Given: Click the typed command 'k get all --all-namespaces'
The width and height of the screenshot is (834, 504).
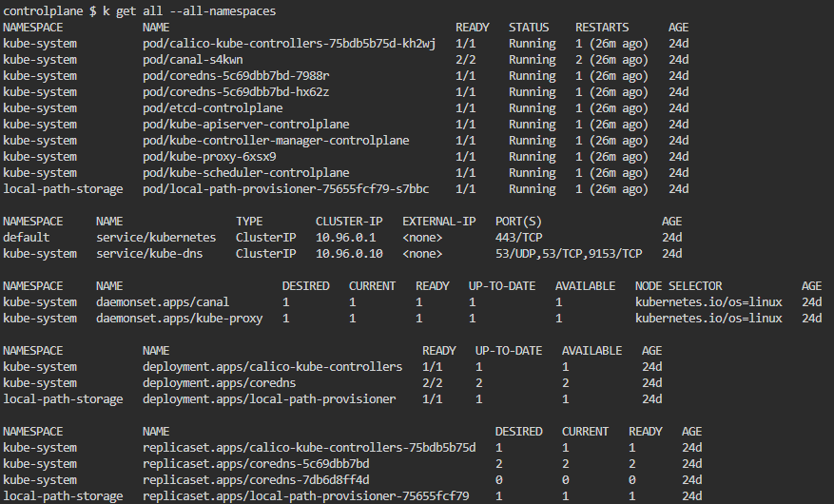Looking at the screenshot, I should pos(186,10).
